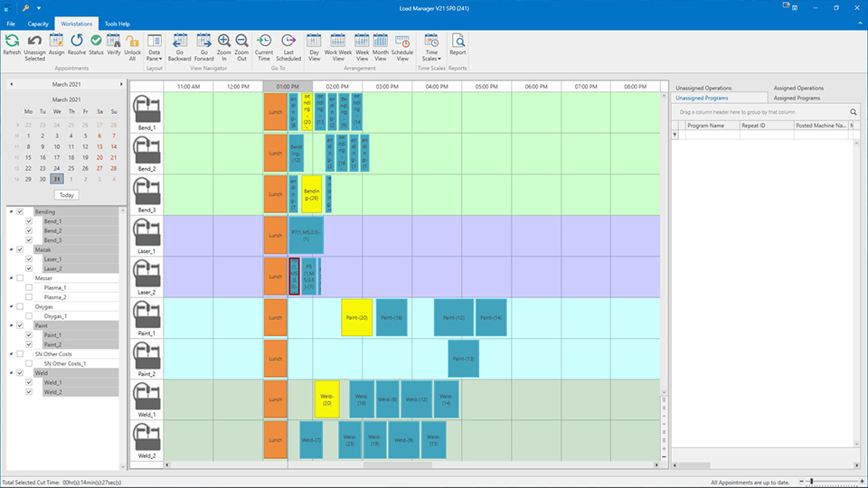This screenshot has height=488, width=868.
Task: Collapse the Weld tree group
Action: tap(11, 373)
